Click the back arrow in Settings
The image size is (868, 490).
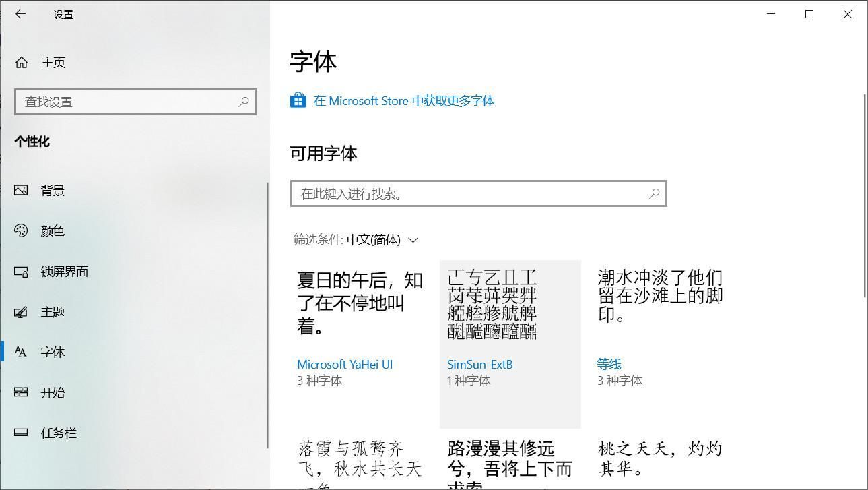point(20,14)
